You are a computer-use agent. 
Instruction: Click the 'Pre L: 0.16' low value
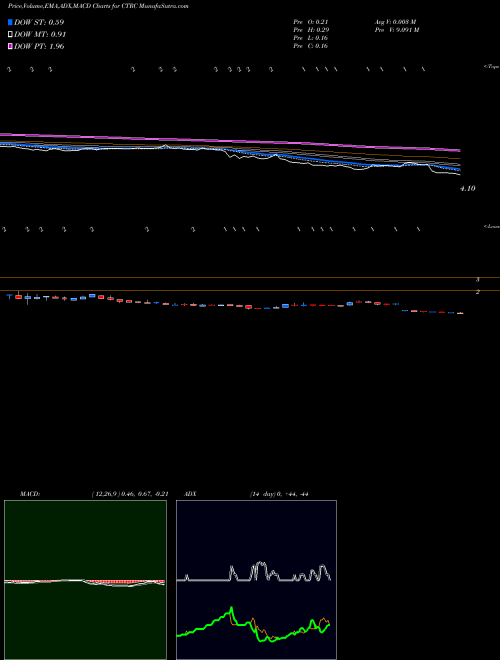[311, 38]
